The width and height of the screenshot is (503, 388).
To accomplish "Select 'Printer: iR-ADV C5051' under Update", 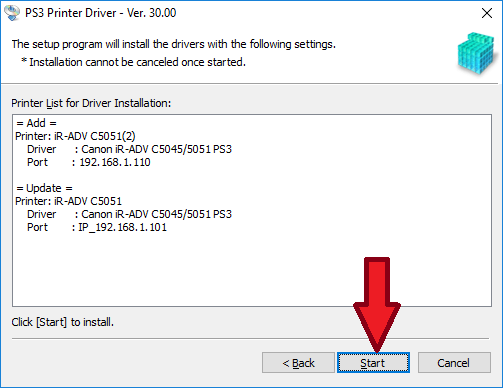I will tap(69, 201).
